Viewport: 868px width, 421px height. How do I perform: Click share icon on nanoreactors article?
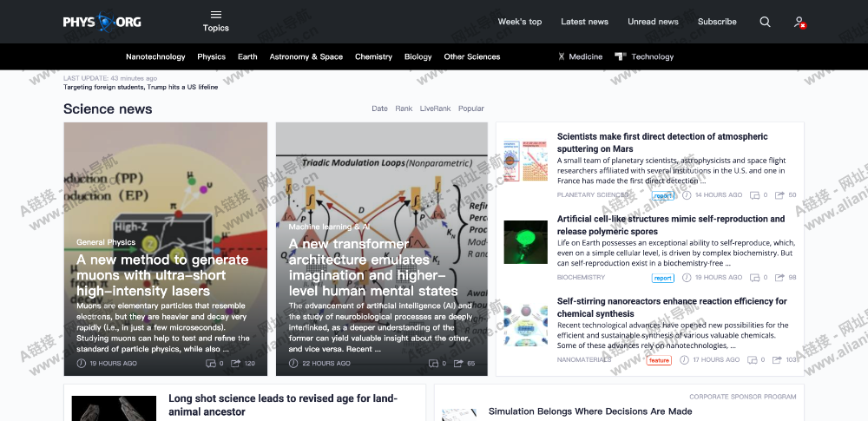(x=778, y=360)
